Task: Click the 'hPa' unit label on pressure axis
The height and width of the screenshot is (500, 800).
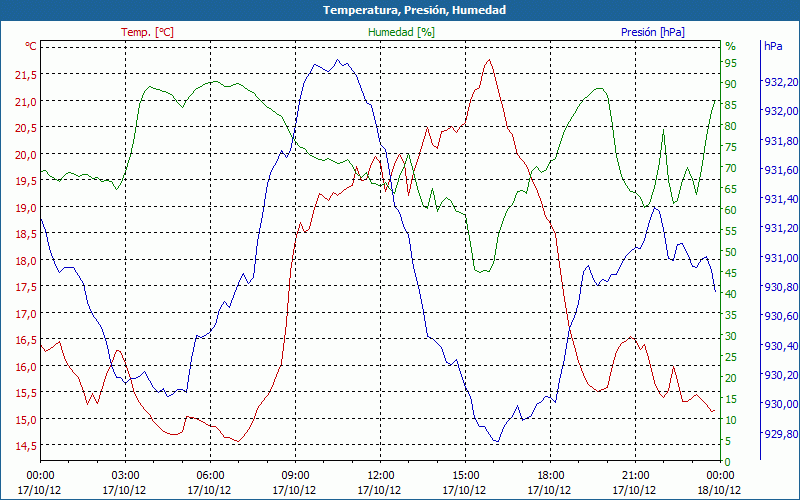Action: click(x=773, y=46)
